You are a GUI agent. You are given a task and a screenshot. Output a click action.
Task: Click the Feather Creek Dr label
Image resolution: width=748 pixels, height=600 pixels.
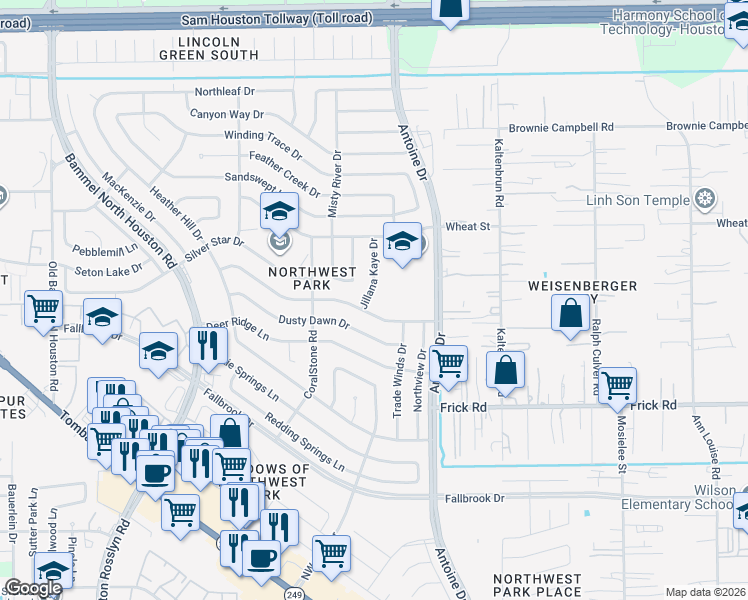tap(285, 174)
